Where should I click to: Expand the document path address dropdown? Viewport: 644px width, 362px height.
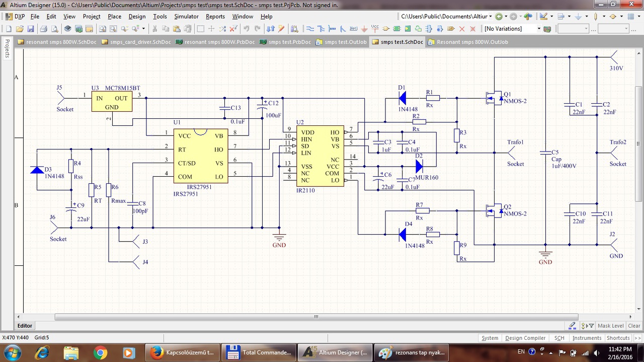491,16
